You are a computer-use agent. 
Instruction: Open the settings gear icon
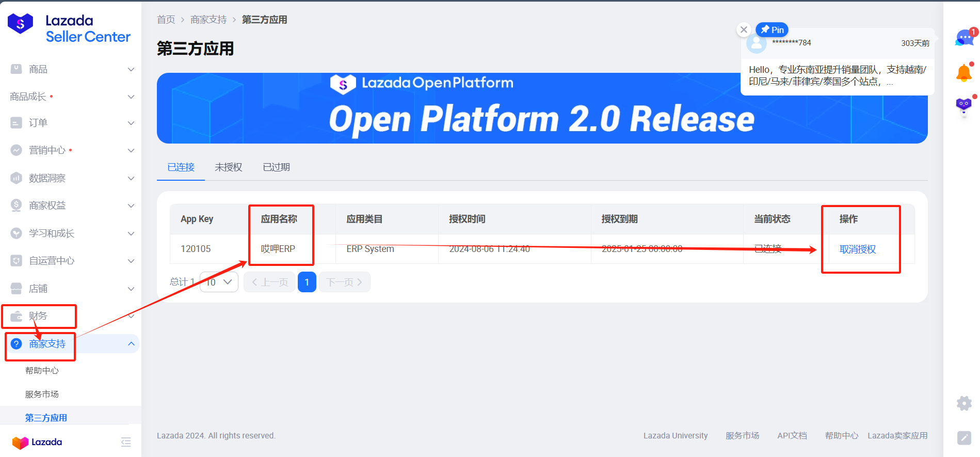click(x=964, y=403)
